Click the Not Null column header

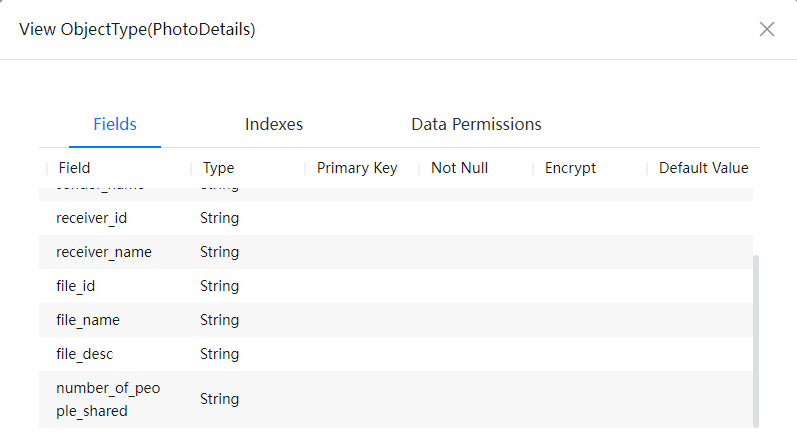[x=459, y=168]
